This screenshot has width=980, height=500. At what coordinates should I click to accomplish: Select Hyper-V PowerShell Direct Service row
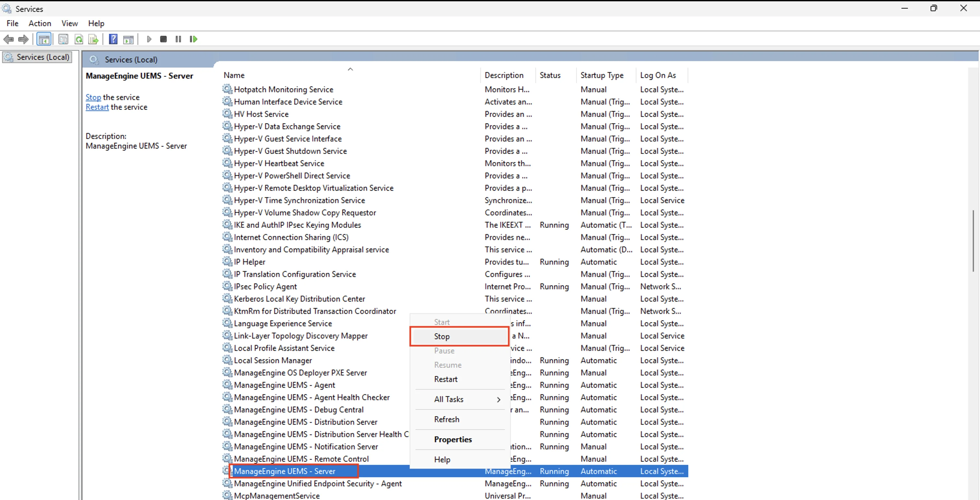[455, 175]
